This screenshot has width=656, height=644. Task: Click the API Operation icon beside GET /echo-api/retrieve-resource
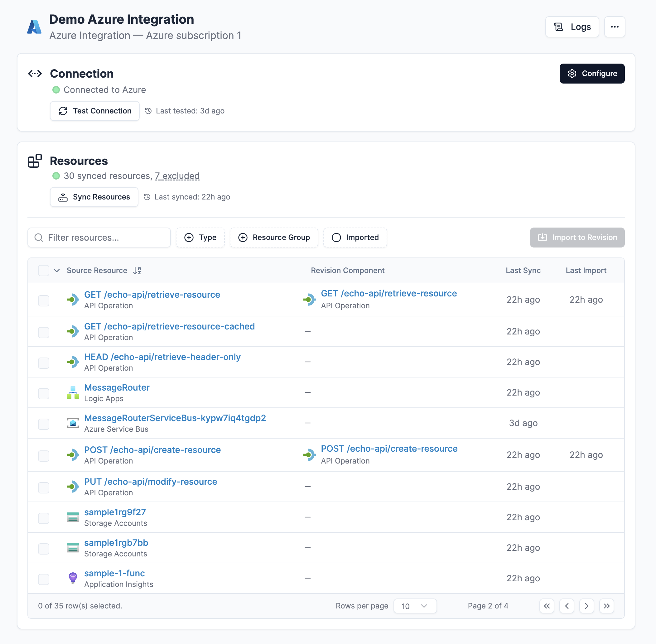click(73, 300)
